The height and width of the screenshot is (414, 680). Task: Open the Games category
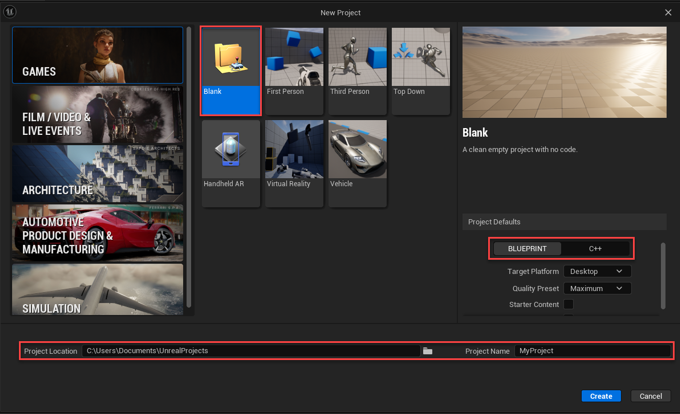(x=97, y=55)
